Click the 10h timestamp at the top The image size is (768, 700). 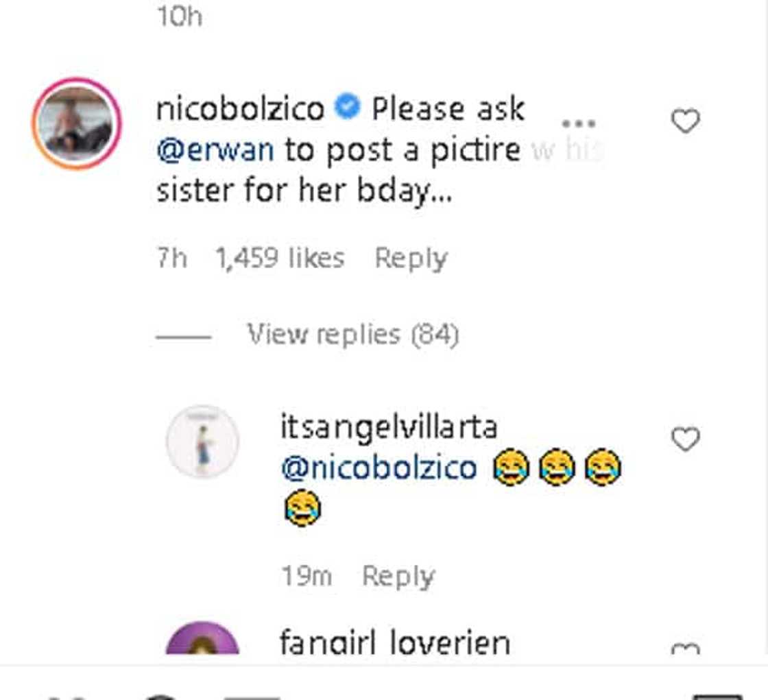(x=179, y=16)
